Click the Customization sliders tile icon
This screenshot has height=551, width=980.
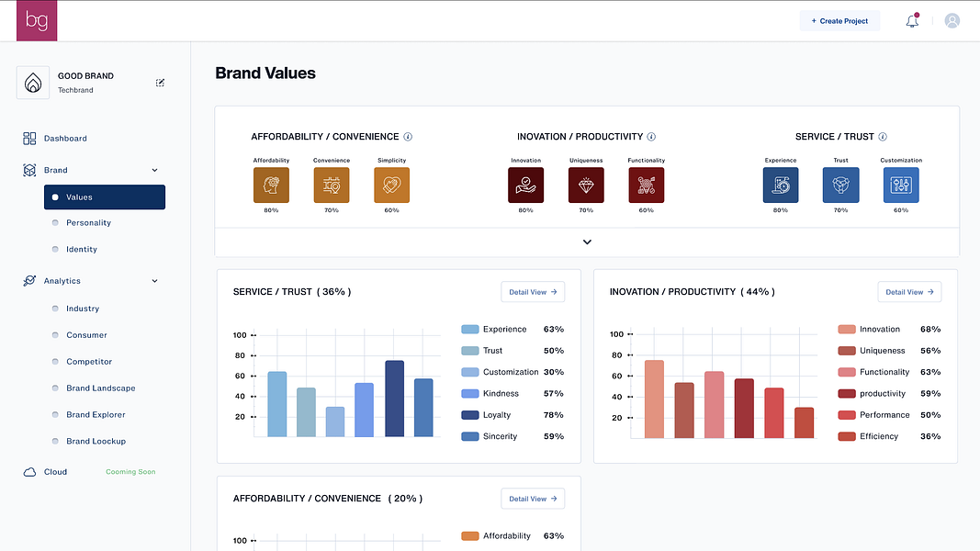coord(901,185)
